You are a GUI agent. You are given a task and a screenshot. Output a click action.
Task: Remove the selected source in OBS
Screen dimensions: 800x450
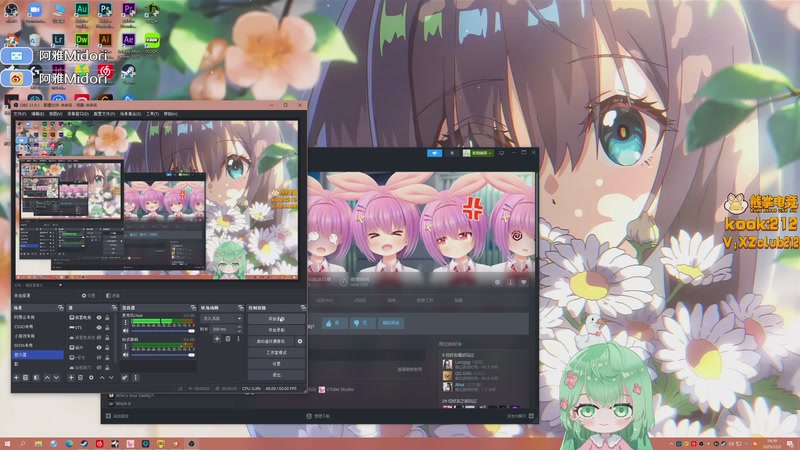(x=81, y=378)
